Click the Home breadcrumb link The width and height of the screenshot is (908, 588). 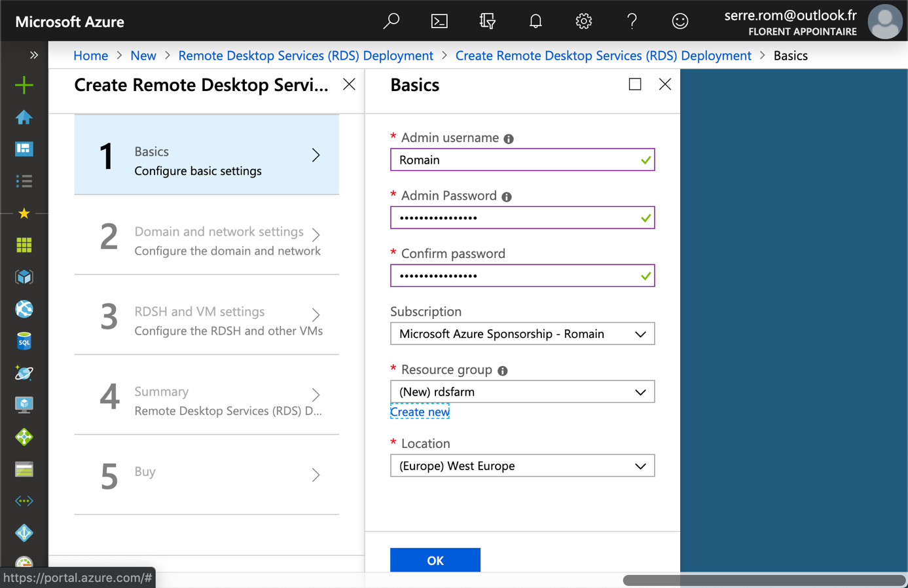click(90, 56)
